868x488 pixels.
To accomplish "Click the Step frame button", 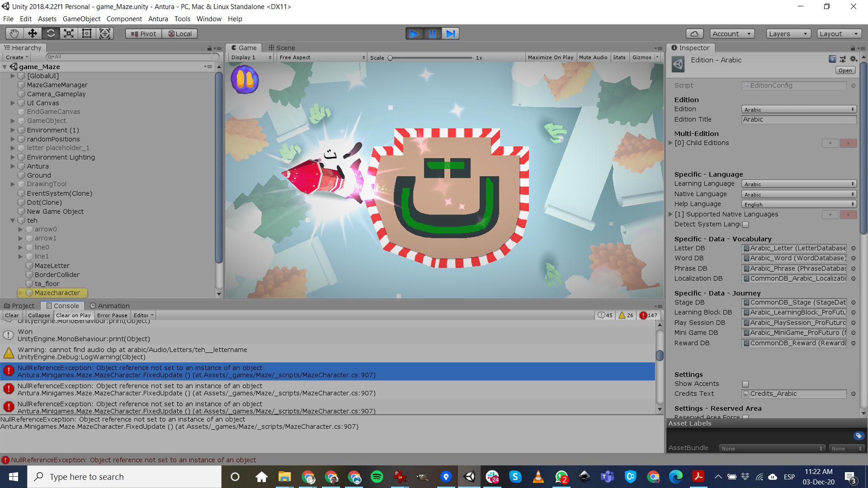I will (x=450, y=33).
